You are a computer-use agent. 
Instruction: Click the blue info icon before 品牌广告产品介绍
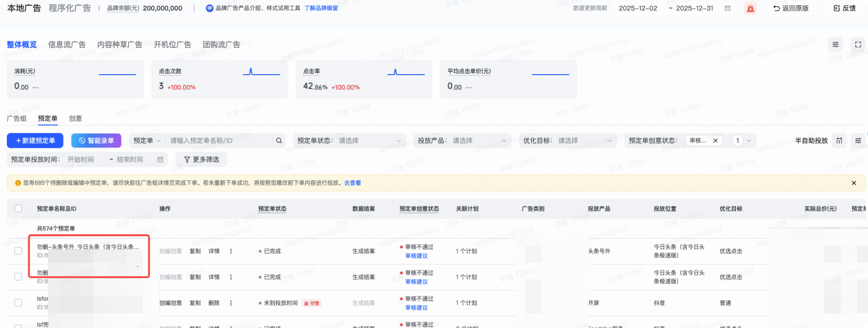tap(210, 8)
